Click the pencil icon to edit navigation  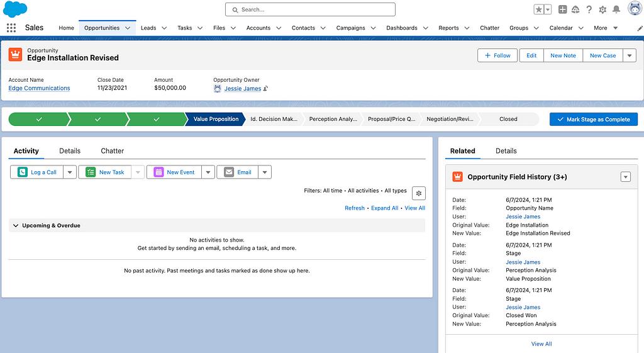click(x=640, y=28)
